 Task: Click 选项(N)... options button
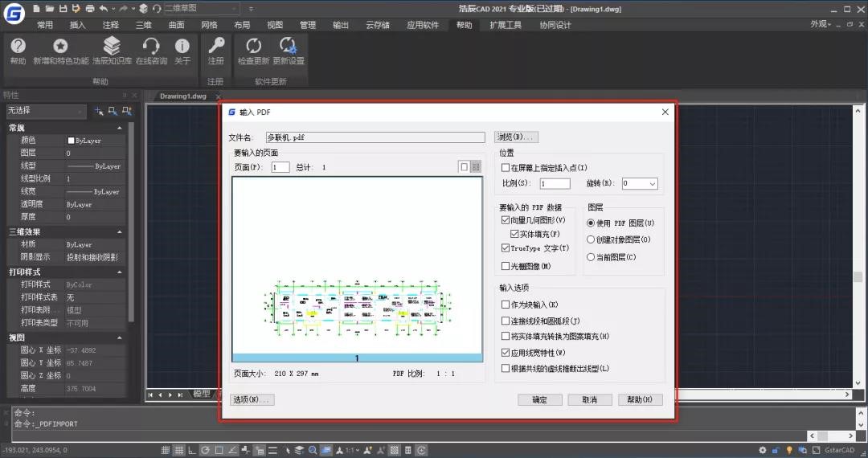point(252,399)
